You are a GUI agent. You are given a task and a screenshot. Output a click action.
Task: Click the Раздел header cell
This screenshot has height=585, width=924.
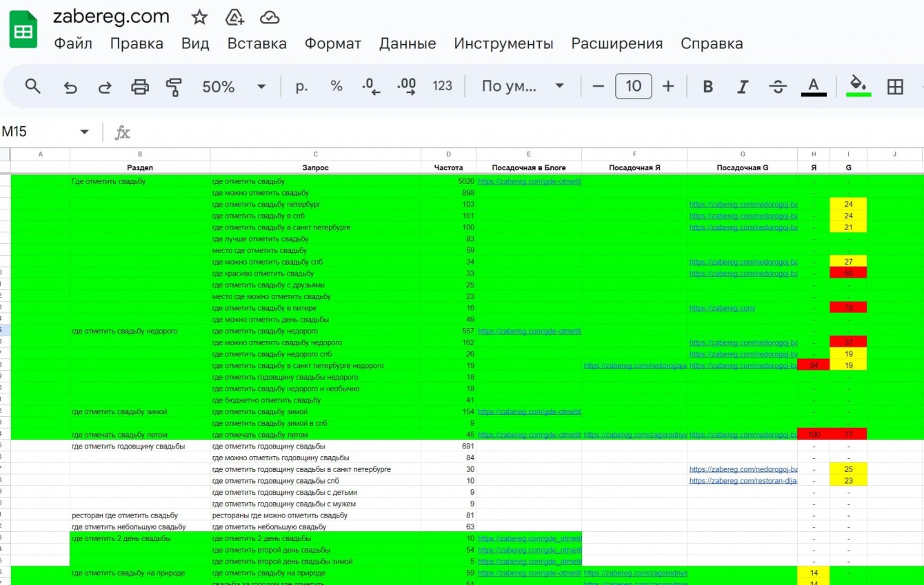coord(140,167)
